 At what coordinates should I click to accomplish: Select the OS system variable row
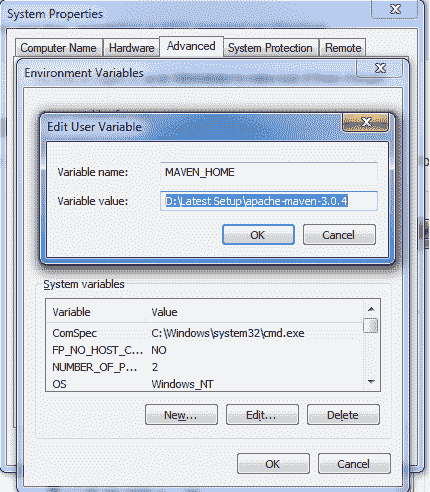coord(204,384)
